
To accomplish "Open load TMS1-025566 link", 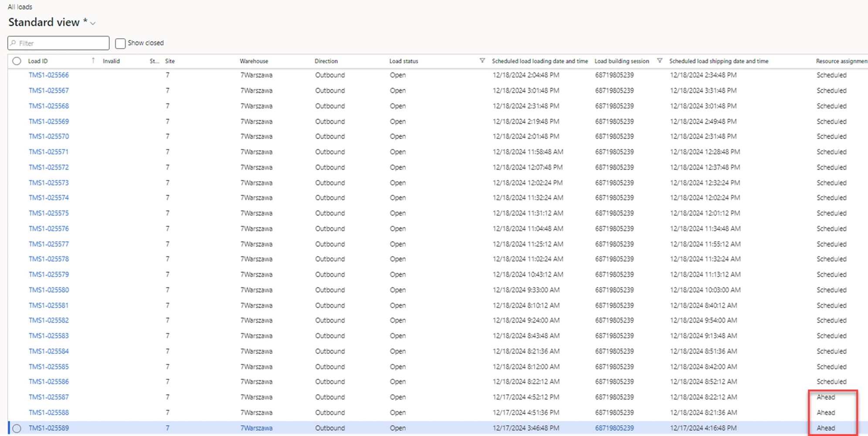I will tap(49, 75).
